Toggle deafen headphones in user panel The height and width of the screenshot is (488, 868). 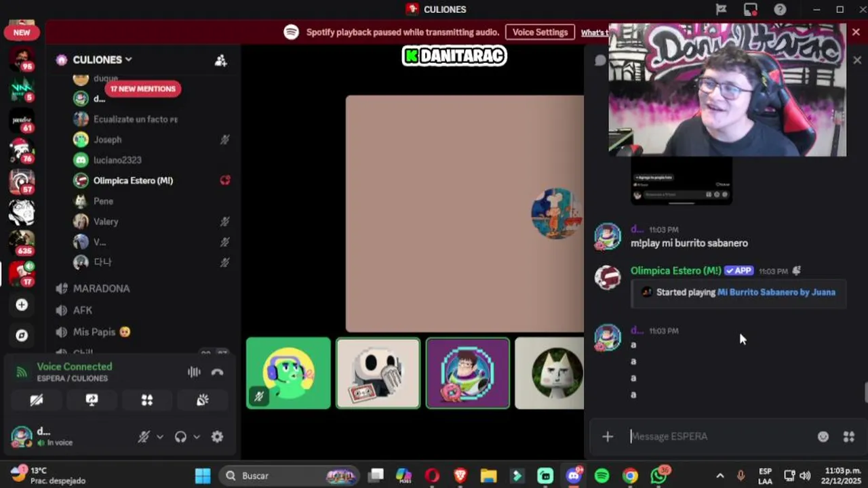(x=180, y=437)
